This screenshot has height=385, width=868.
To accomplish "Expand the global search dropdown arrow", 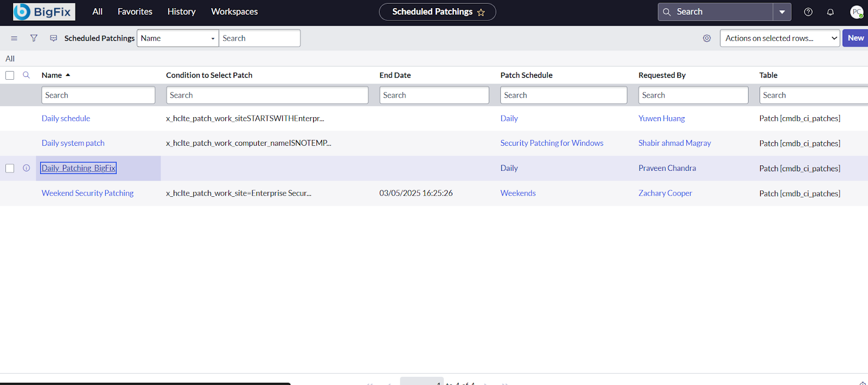I will tap(782, 12).
